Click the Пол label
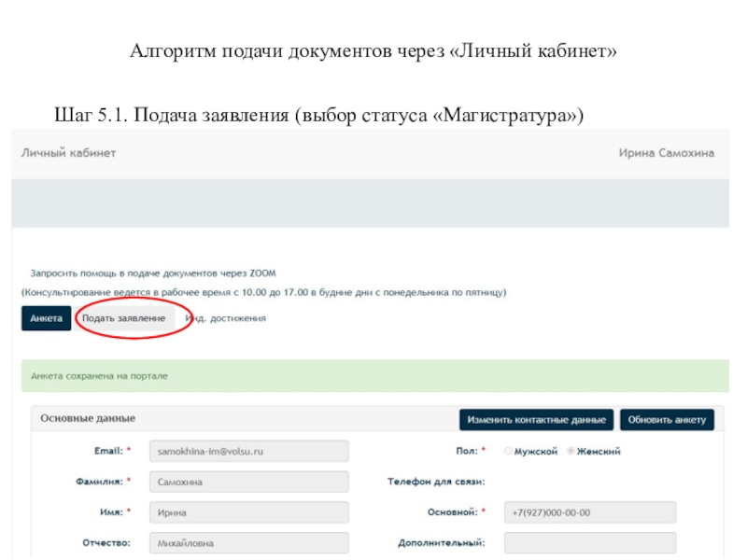Image resolution: width=747 pixels, height=560 pixels. pos(467,451)
